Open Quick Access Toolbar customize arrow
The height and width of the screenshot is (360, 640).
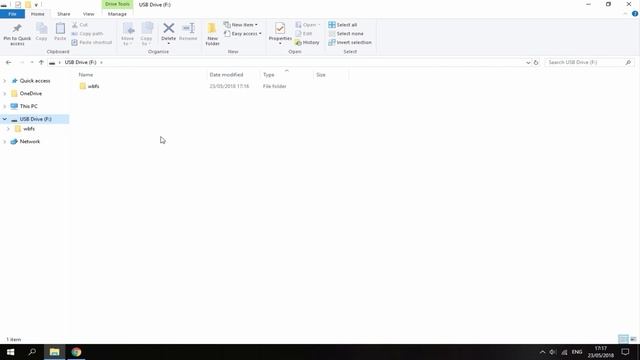pos(36,5)
